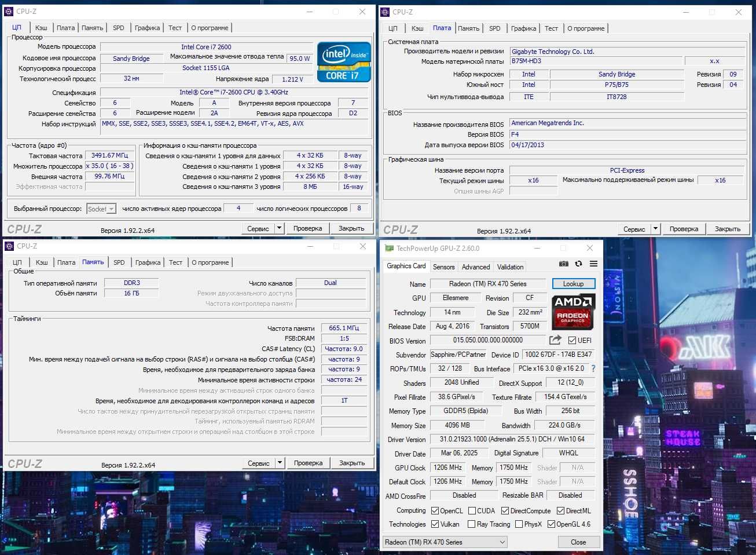Open the Socket processor selection dropdown
Image resolution: width=756 pixels, height=555 pixels.
point(101,209)
